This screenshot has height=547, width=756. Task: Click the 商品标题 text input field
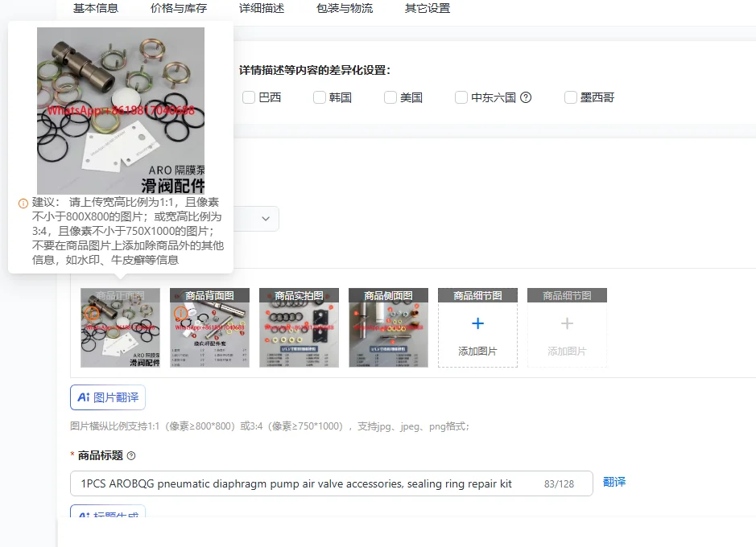tap(332, 483)
